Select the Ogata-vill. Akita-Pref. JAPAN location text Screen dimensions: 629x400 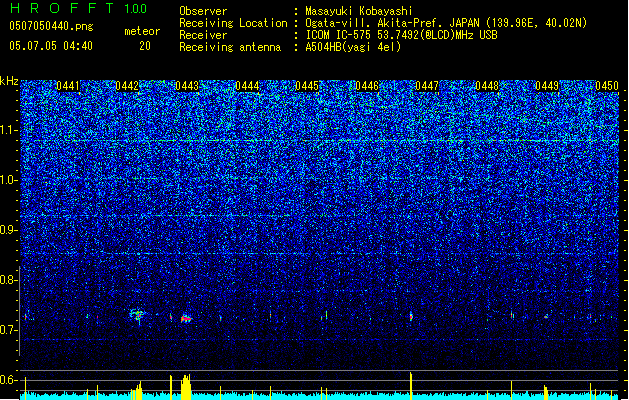click(392, 23)
